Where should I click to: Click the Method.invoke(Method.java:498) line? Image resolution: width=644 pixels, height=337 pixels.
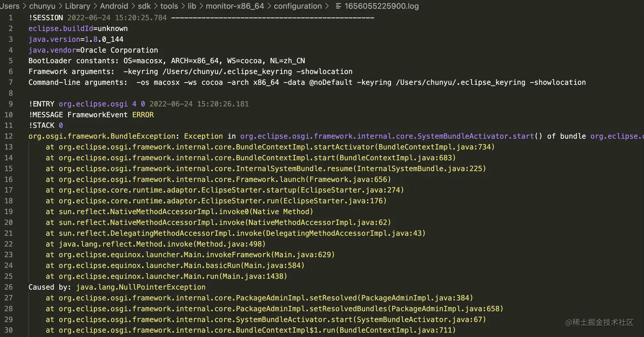coord(156,244)
